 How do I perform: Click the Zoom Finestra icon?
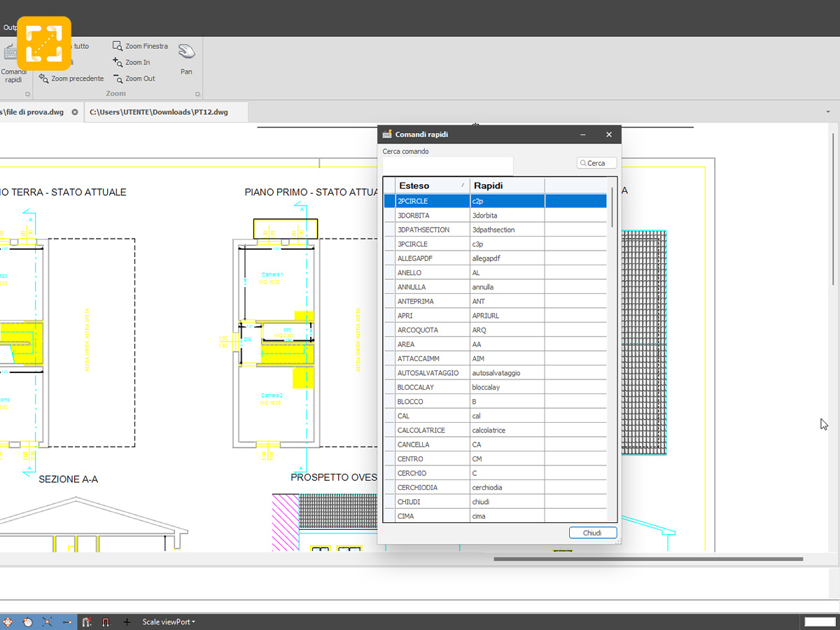coord(118,46)
